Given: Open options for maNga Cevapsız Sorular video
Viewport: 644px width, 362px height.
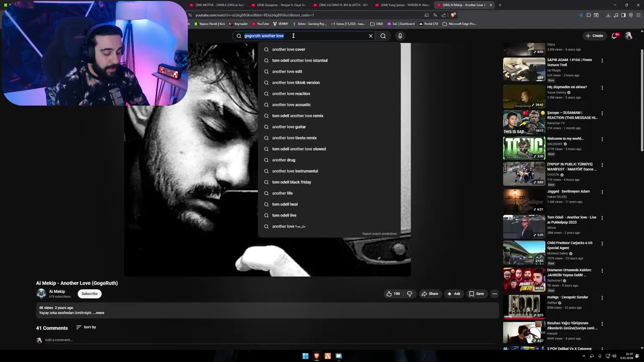Looking at the screenshot, I should (602, 298).
